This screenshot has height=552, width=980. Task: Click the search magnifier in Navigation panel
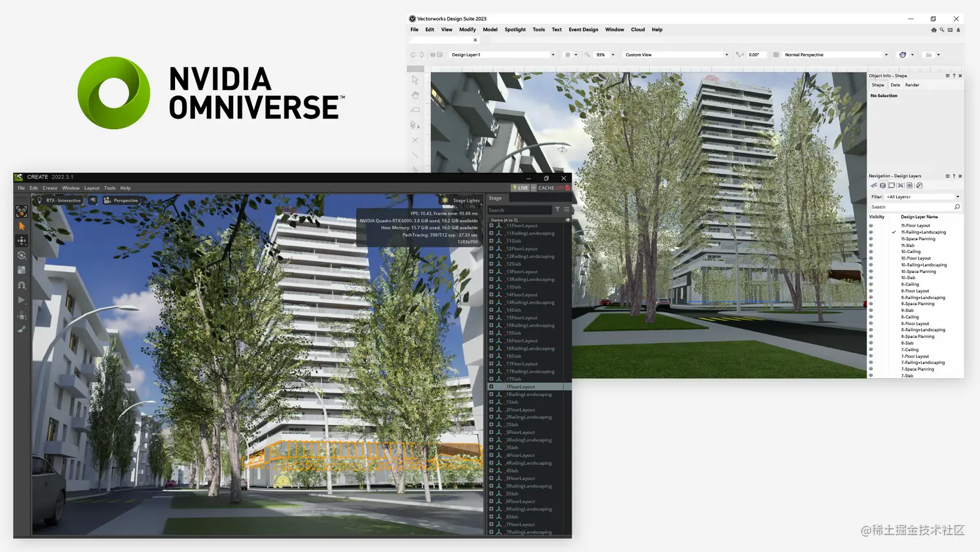tap(957, 206)
